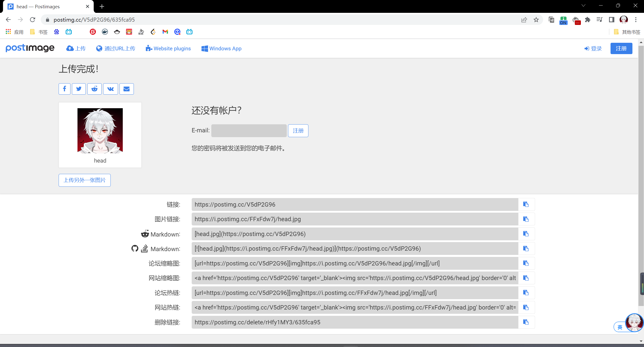The height and width of the screenshot is (347, 644).
Task: Share upload via Reddit icon
Action: pyautogui.click(x=94, y=89)
